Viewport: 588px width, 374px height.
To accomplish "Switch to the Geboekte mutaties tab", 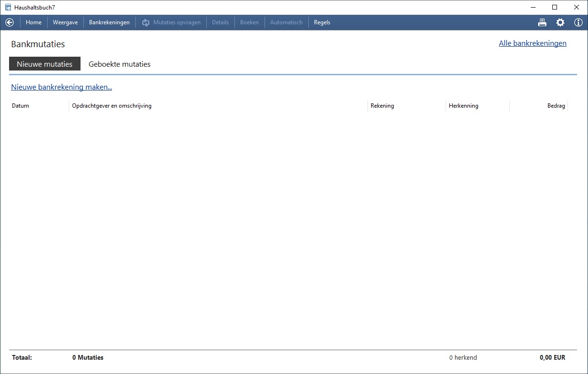I will coord(120,64).
